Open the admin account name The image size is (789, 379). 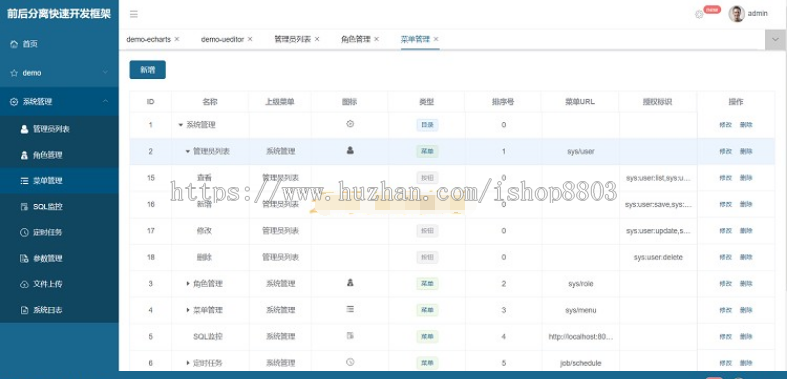coord(757,14)
